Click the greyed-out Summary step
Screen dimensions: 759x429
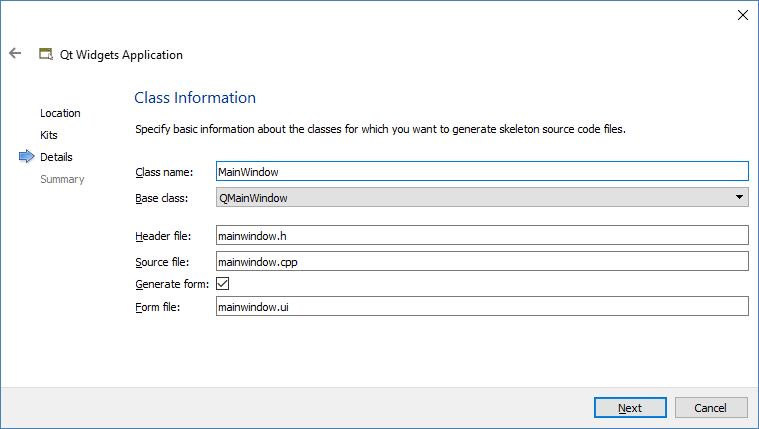click(62, 179)
